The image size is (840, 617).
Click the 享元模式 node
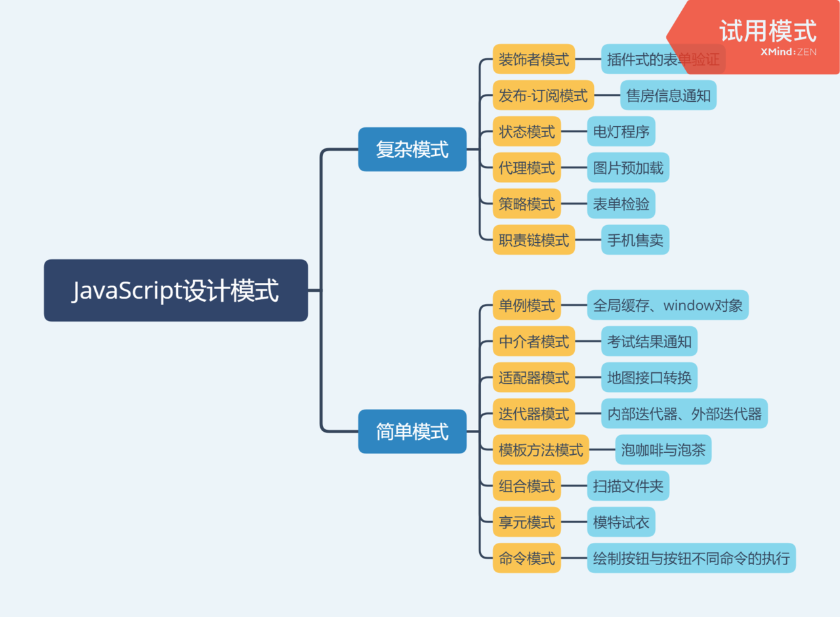526,522
